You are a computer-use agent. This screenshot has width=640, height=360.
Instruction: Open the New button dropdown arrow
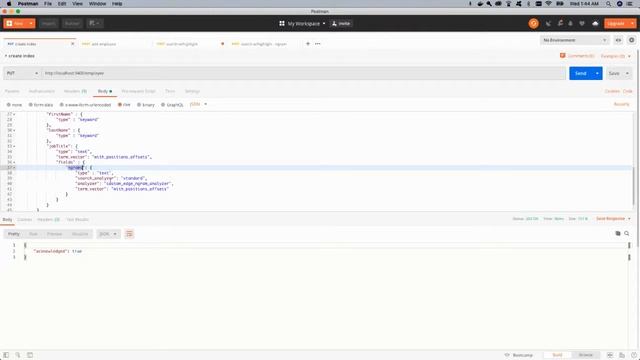click(x=31, y=23)
